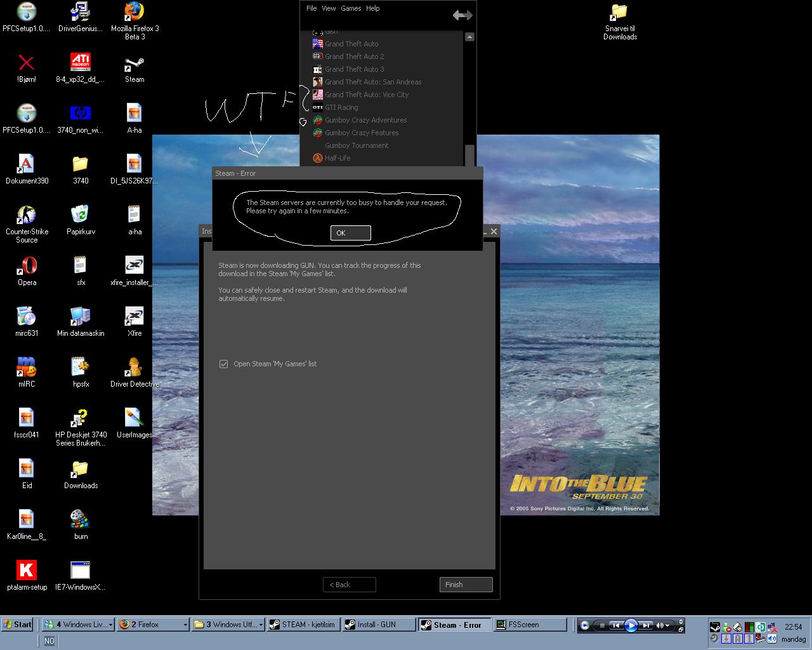Expand the Windows Utf... taskbar group arrow
The width and height of the screenshot is (812, 650).
click(261, 625)
